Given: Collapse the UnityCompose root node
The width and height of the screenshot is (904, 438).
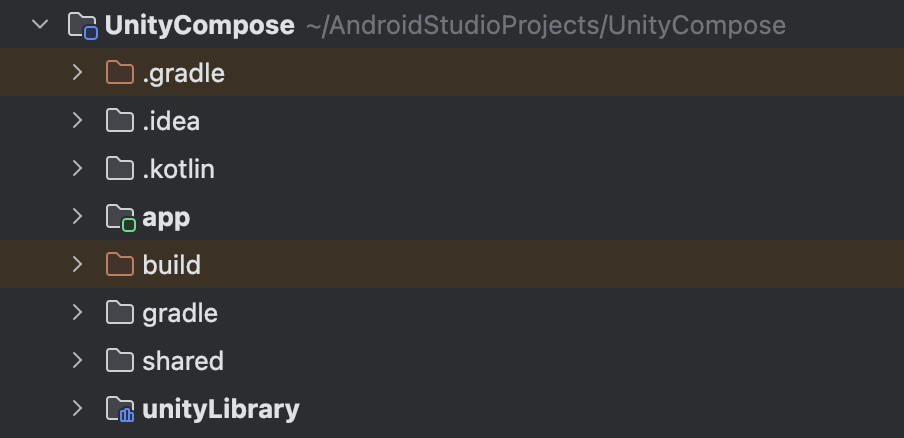Looking at the screenshot, I should coord(40,25).
